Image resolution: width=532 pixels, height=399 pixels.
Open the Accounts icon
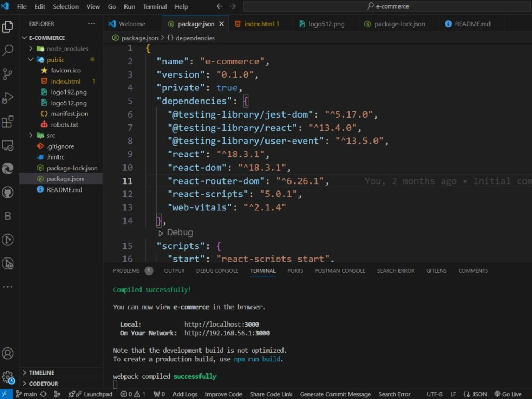pyautogui.click(x=7, y=353)
